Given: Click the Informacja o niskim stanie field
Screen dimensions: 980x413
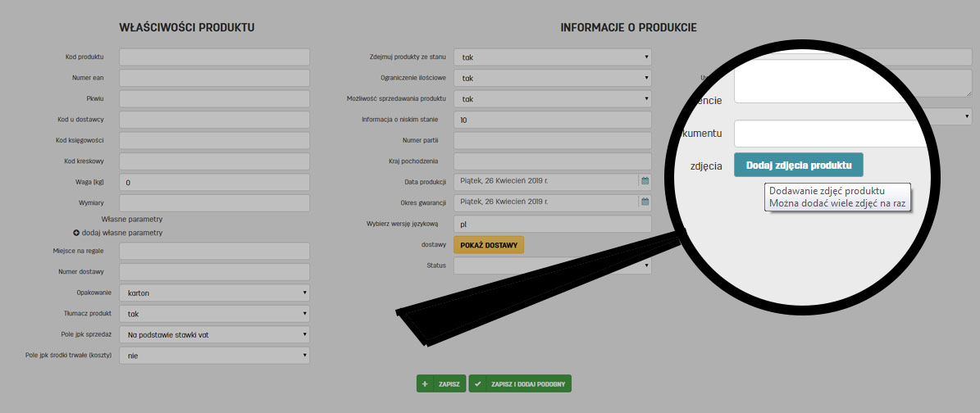Looking at the screenshot, I should tap(552, 120).
